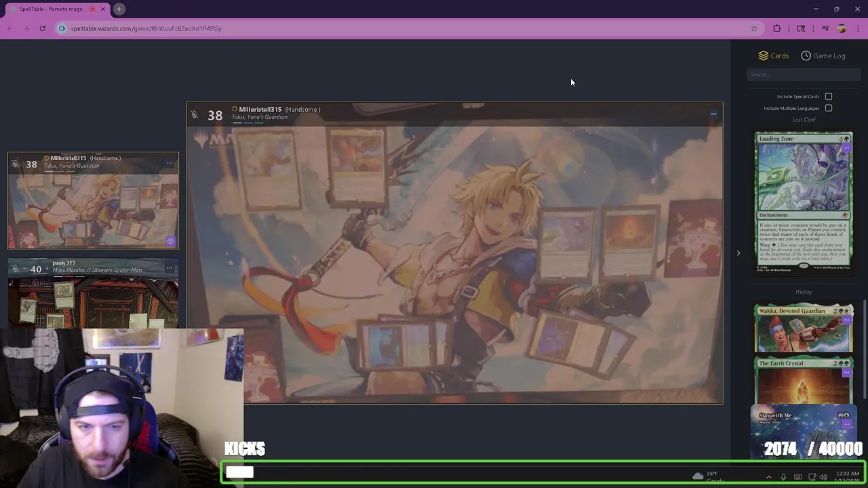Toggle spotlight eye on Millerstall315 tile
This screenshot has width=868, height=488.
pyautogui.click(x=170, y=241)
